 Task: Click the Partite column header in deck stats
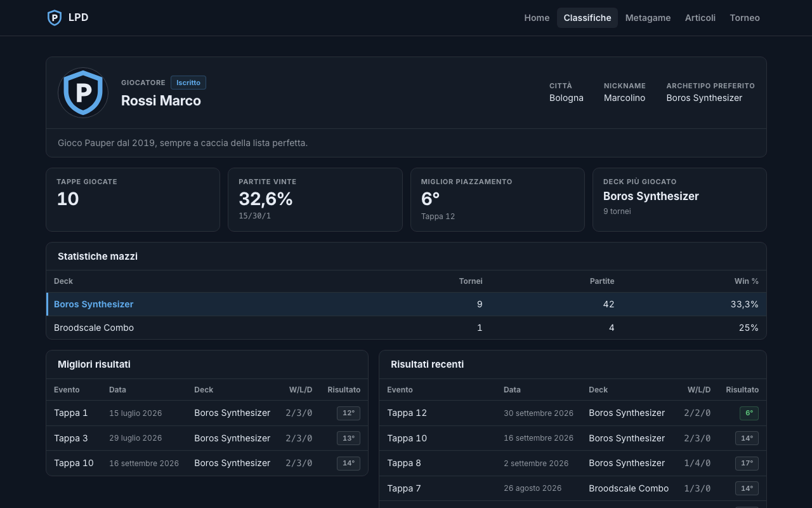coord(602,281)
